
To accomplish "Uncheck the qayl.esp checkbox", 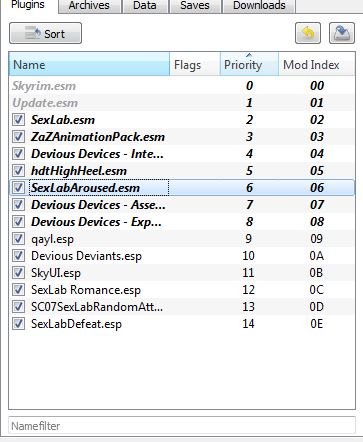I will click(18, 239).
